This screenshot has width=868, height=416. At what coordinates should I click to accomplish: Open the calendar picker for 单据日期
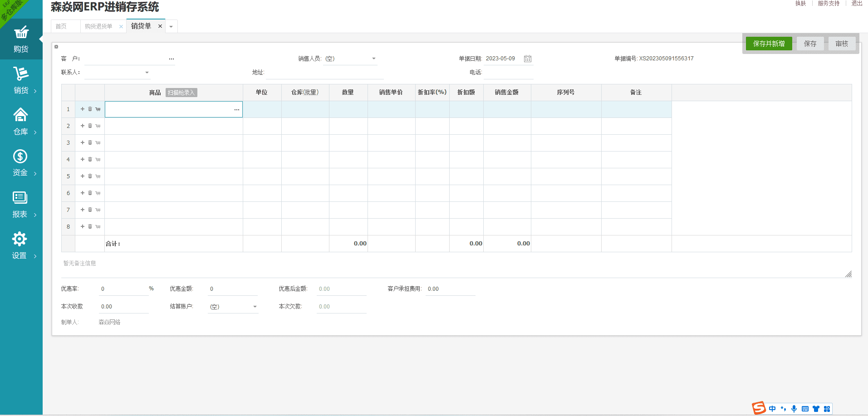[528, 59]
